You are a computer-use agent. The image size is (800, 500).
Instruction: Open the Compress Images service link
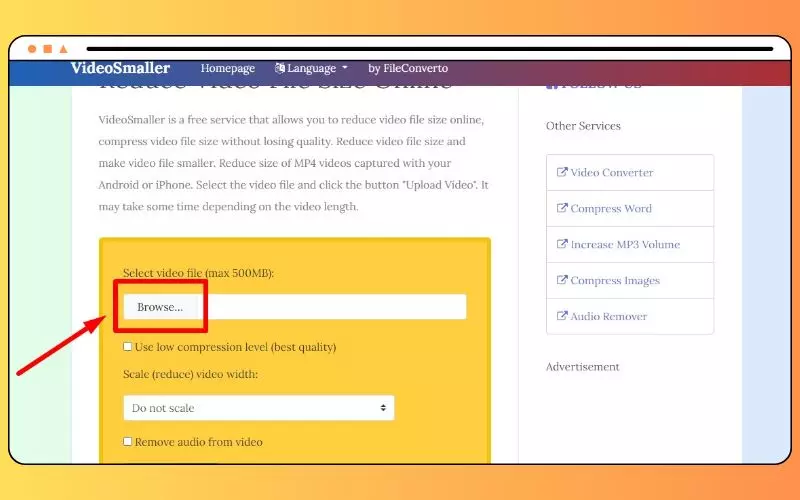[615, 281]
